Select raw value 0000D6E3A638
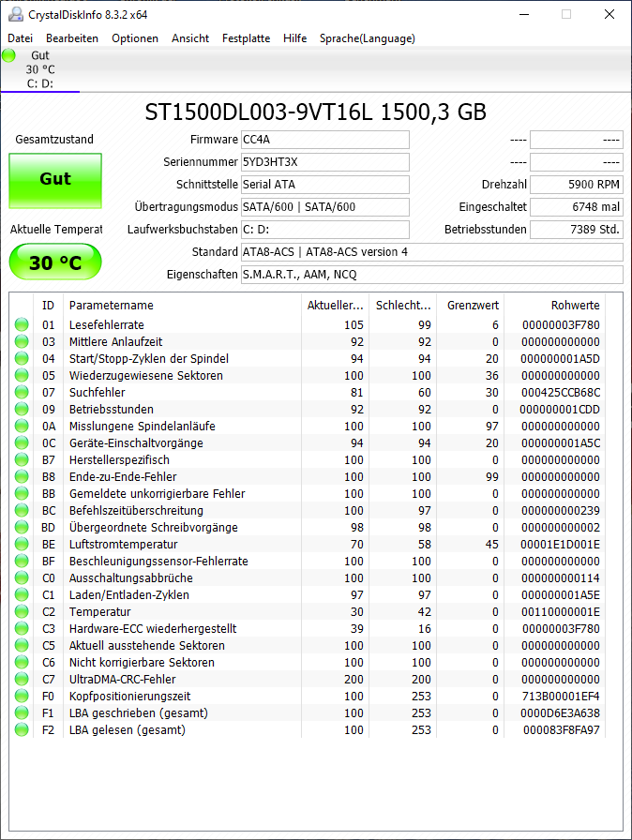The height and width of the screenshot is (840, 632). (560, 713)
